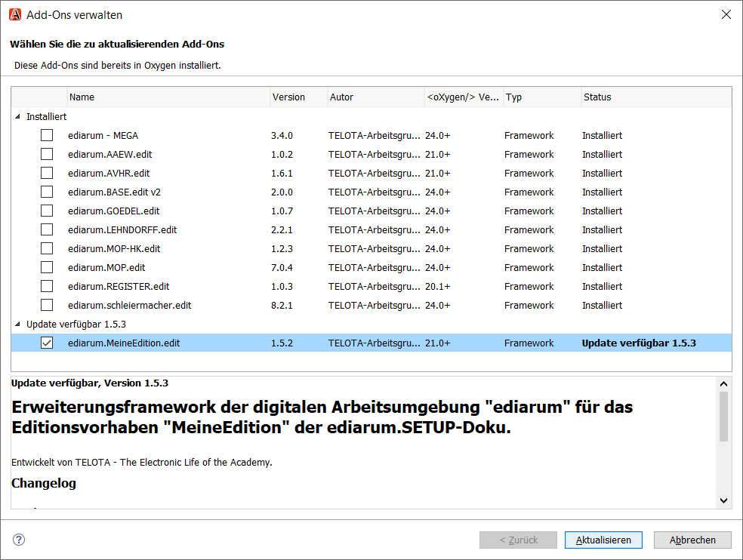Image resolution: width=743 pixels, height=560 pixels.
Task: Click the Framework type of ediarum.LEHNDORFF.edit
Action: pyautogui.click(x=529, y=229)
